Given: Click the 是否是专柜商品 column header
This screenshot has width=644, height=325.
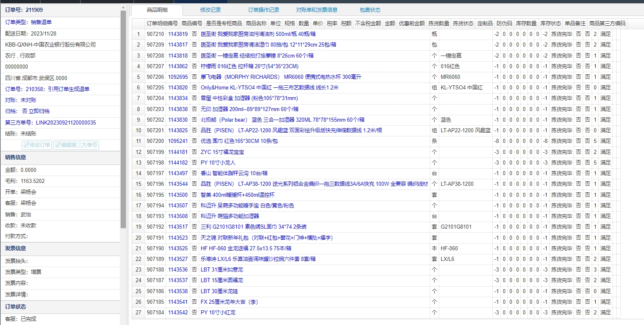Looking at the screenshot, I should [x=224, y=23].
